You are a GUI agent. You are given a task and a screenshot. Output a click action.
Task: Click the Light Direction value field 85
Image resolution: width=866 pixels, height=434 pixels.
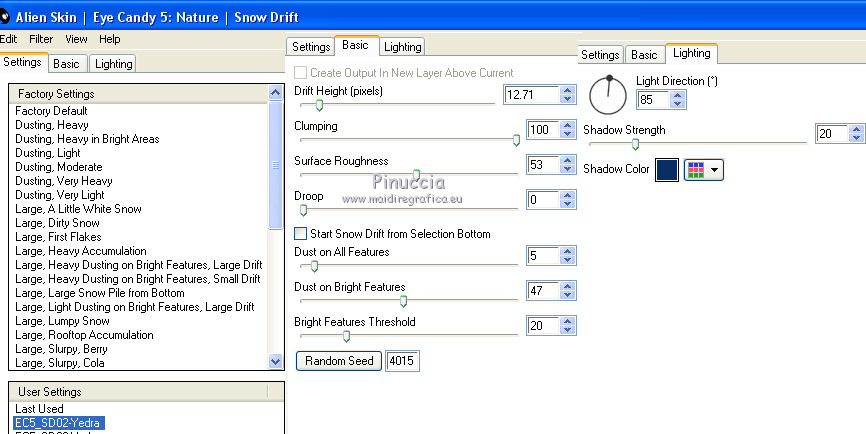653,100
